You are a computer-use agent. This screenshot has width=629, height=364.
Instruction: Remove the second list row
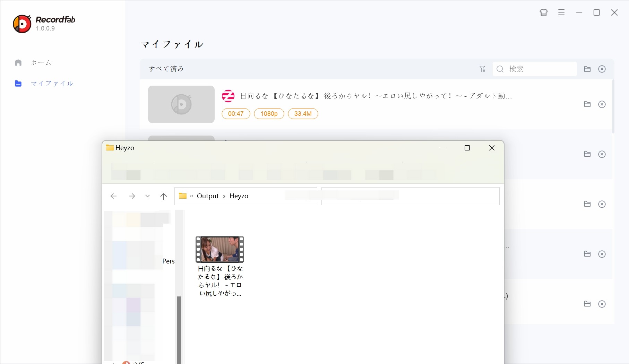602,154
